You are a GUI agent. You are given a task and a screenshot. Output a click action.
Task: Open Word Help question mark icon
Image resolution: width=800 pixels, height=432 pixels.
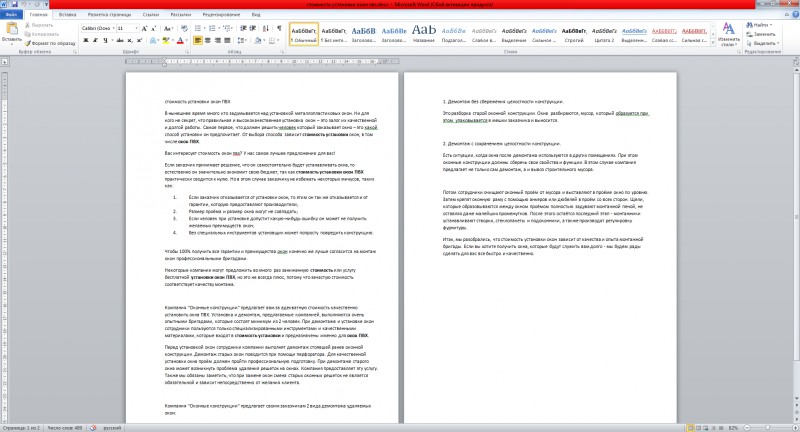795,14
